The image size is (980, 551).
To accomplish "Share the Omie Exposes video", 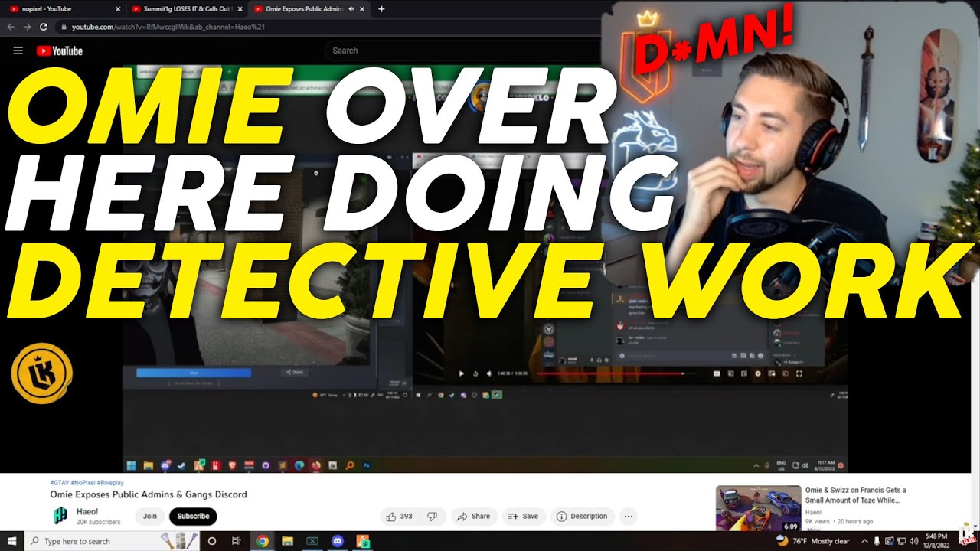I will 473,517.
